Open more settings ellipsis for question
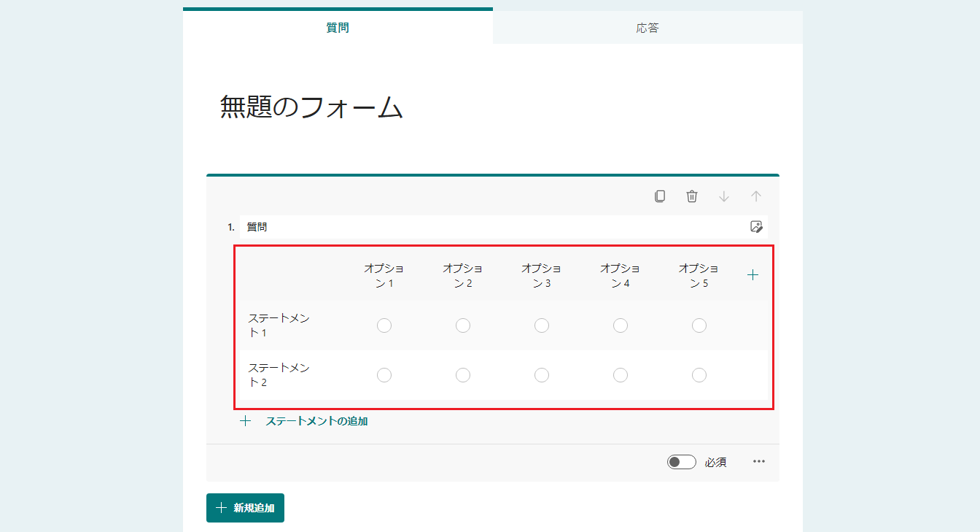Image resolution: width=980 pixels, height=532 pixels. point(759,462)
